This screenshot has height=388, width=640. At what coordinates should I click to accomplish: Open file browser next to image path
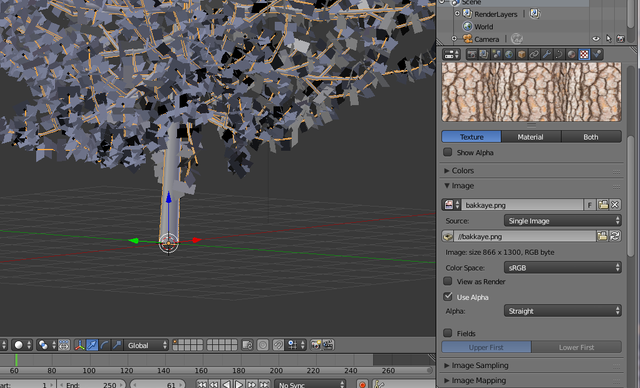(602, 236)
